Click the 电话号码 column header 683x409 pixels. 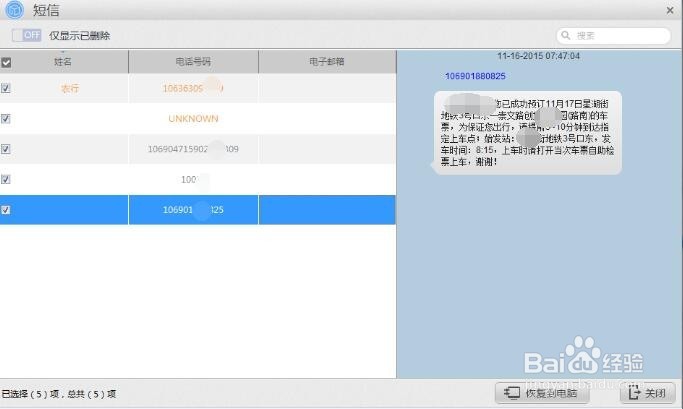[193, 62]
